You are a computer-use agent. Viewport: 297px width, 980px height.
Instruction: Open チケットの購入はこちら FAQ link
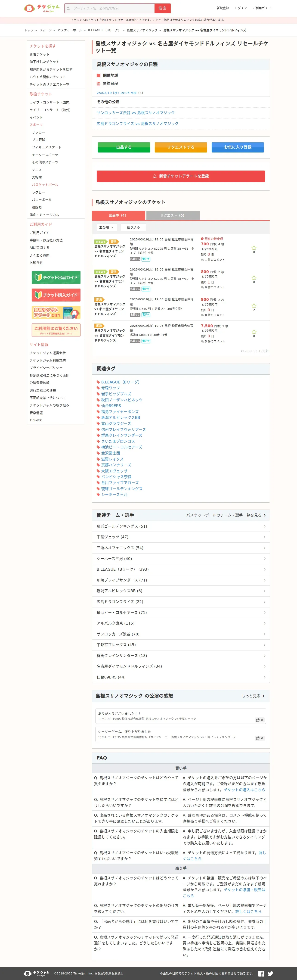tap(244, 790)
